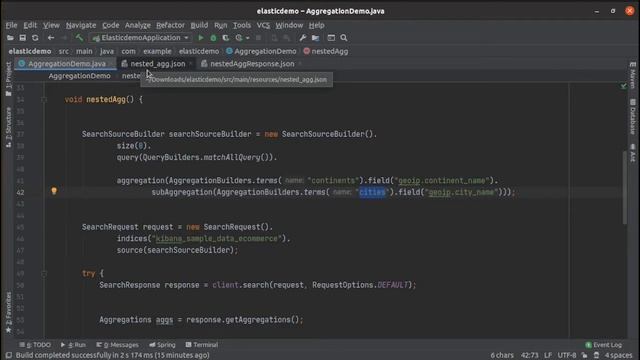Click the inspection checkmark indicator
The image size is (640, 360).
pyautogui.click(x=623, y=86)
